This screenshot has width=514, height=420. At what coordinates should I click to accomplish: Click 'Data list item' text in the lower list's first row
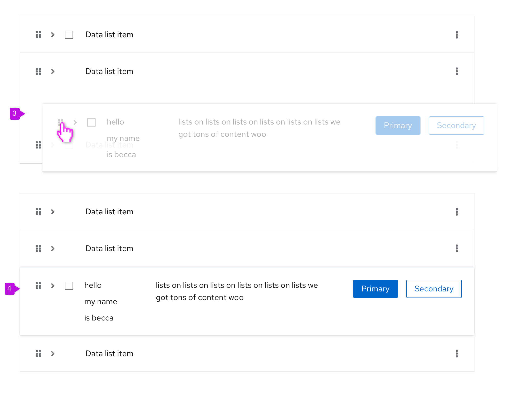click(109, 212)
